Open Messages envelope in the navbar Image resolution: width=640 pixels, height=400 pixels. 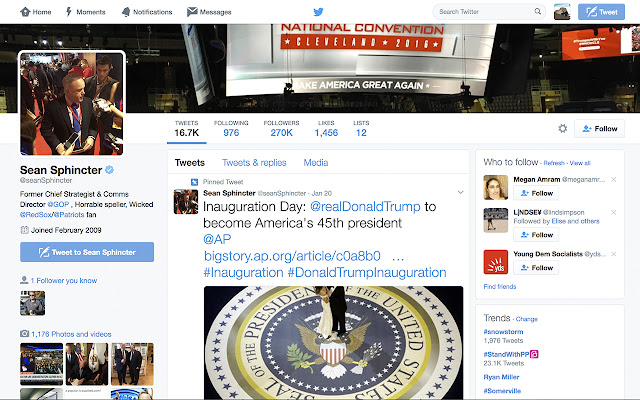coord(209,12)
